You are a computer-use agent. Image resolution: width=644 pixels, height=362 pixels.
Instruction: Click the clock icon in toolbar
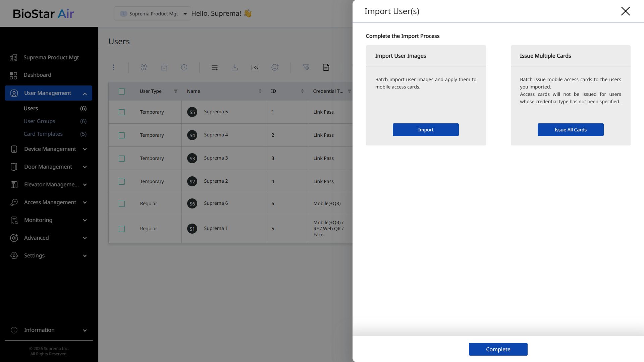pos(184,67)
